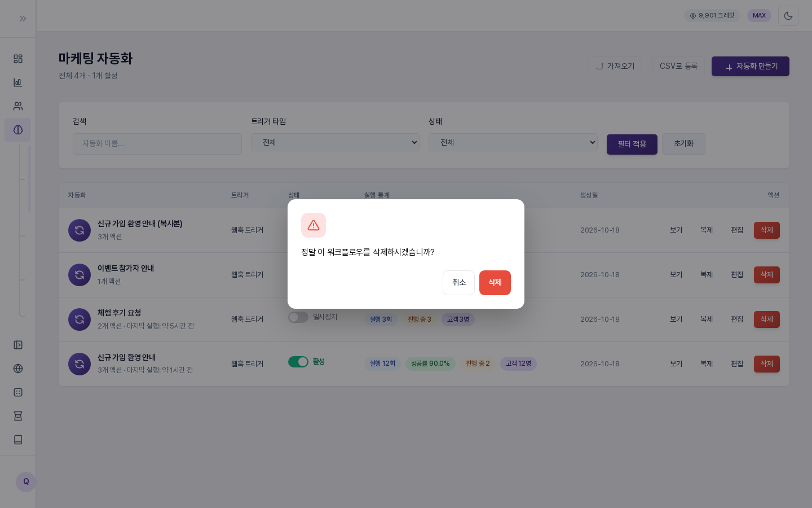The width and height of the screenshot is (812, 508).
Task: Click the 진행 중 2 badge
Action: click(478, 364)
